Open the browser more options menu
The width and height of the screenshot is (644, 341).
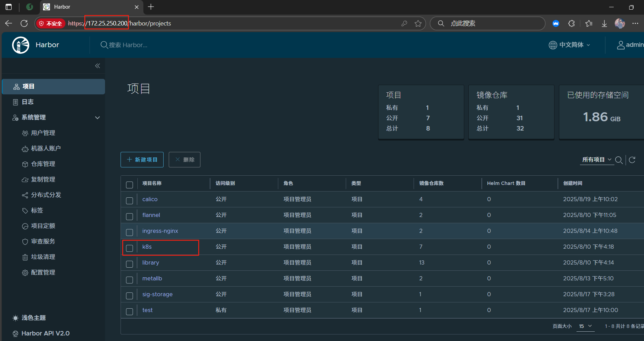tap(635, 23)
